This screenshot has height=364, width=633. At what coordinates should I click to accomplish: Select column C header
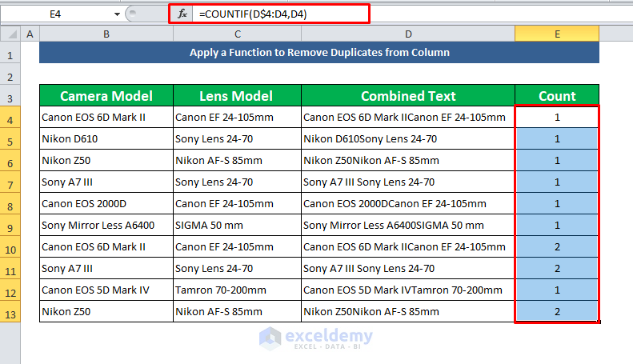pyautogui.click(x=238, y=34)
